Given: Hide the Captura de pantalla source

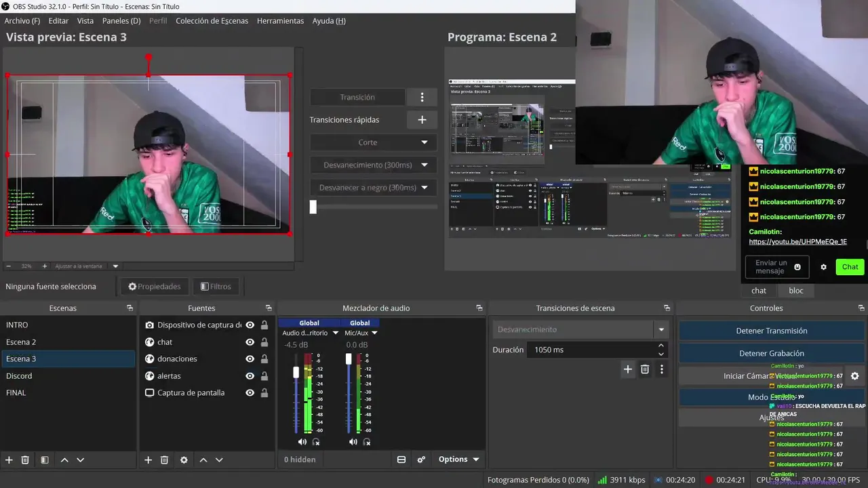Looking at the screenshot, I should pyautogui.click(x=250, y=392).
